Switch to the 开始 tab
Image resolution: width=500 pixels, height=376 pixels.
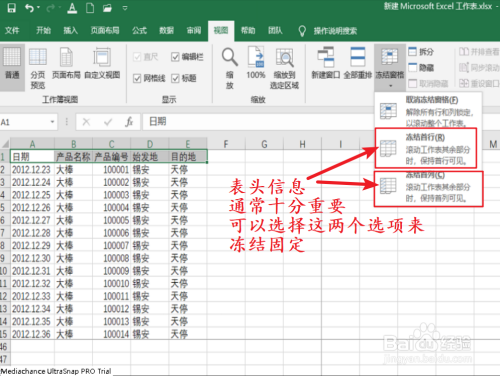click(x=43, y=31)
